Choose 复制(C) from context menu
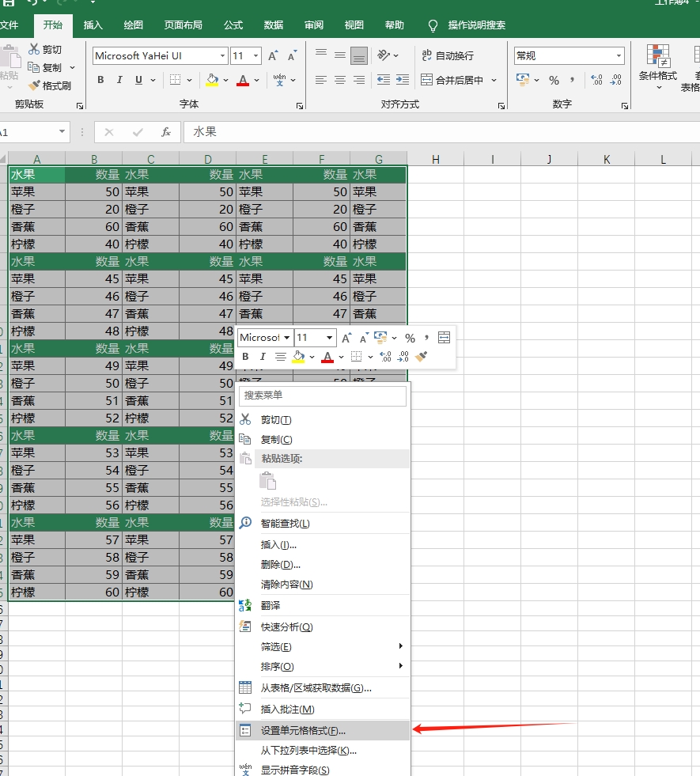 pyautogui.click(x=323, y=440)
